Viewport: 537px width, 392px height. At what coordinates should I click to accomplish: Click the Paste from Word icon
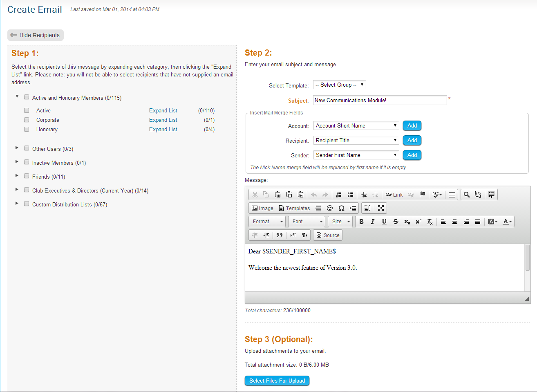tap(300, 195)
